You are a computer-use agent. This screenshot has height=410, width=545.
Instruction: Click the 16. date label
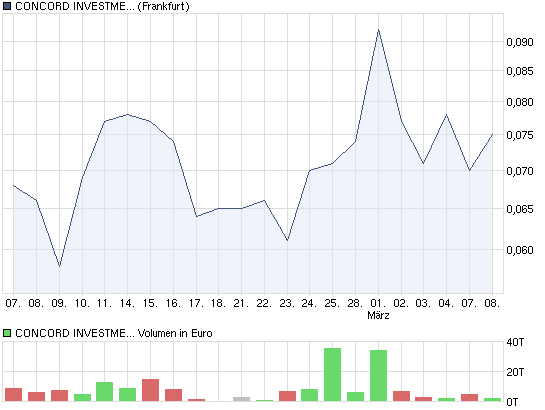(x=173, y=303)
